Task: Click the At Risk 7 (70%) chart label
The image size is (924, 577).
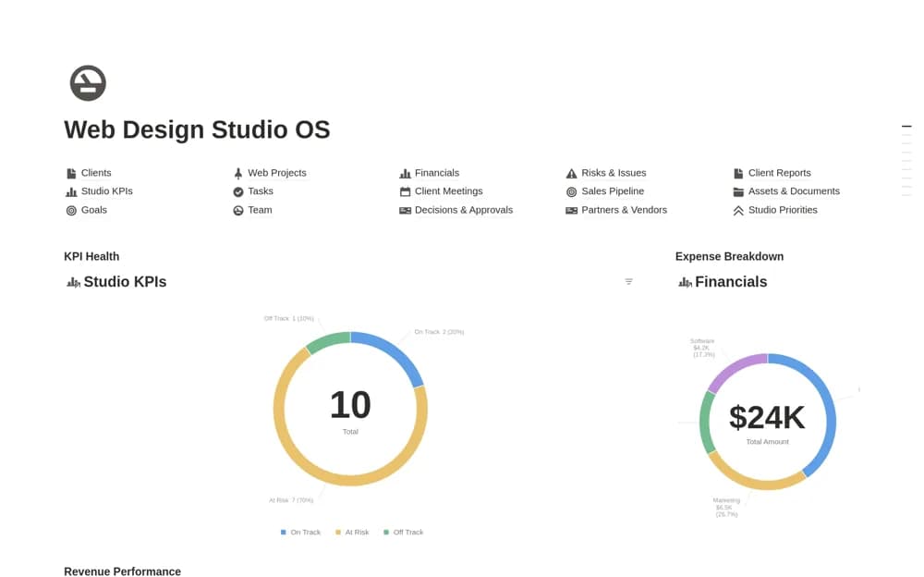Action: pos(291,500)
